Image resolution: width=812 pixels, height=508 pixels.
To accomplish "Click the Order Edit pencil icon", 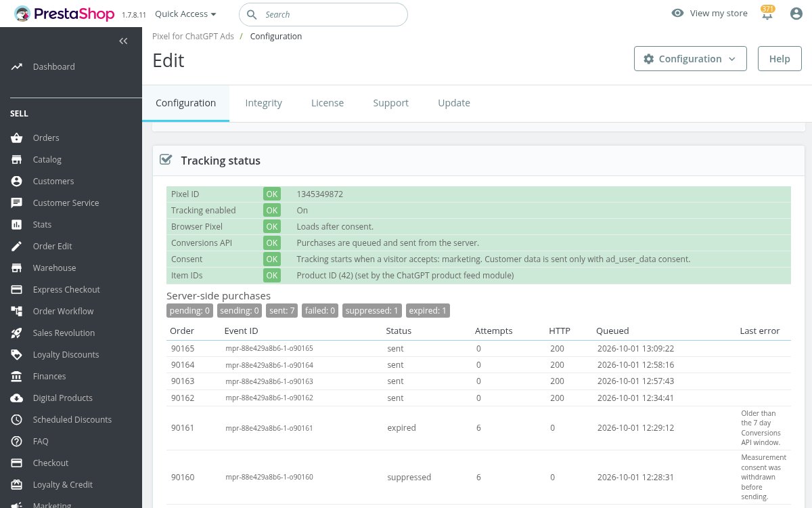I will (x=17, y=247).
